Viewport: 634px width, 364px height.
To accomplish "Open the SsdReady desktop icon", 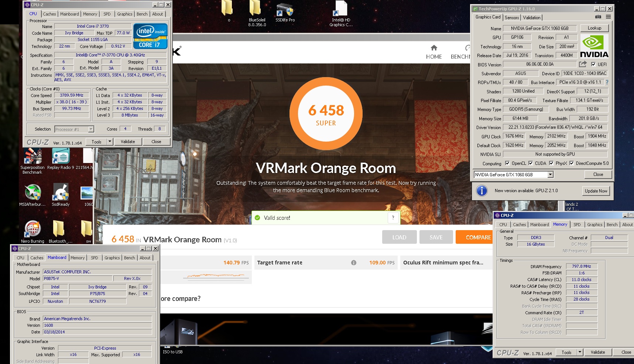I will (61, 192).
